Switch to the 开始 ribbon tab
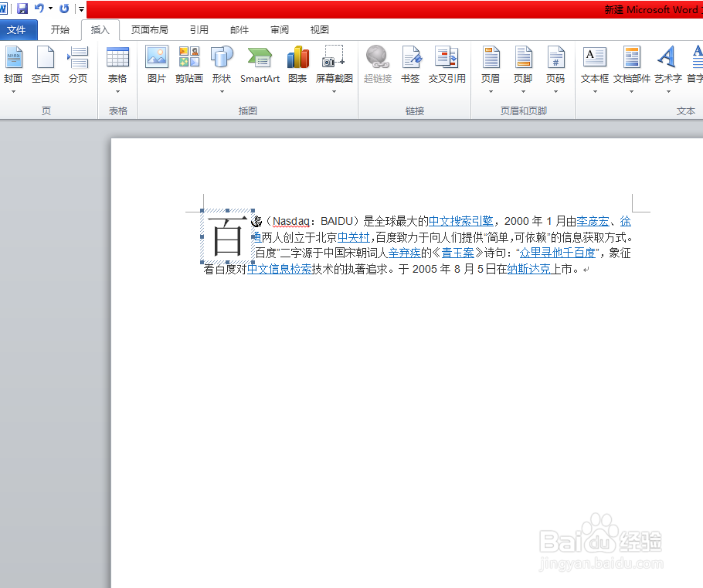This screenshot has width=703, height=588. pos(59,30)
